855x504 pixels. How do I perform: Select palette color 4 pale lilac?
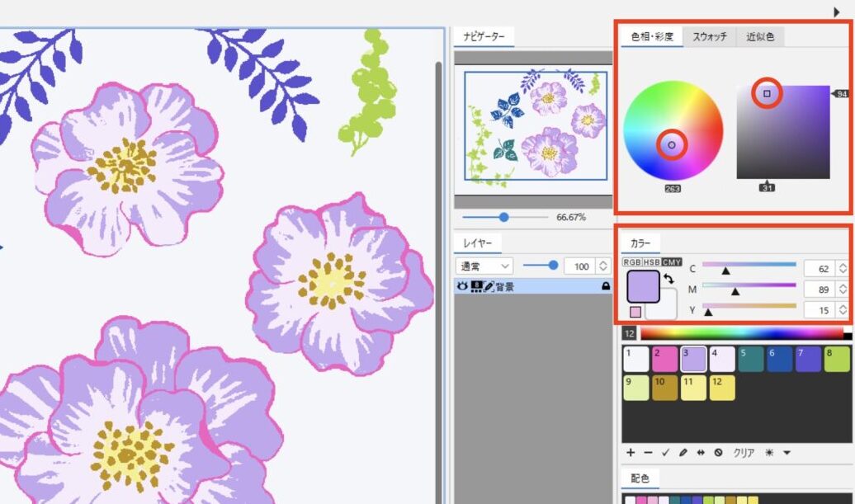722,359
